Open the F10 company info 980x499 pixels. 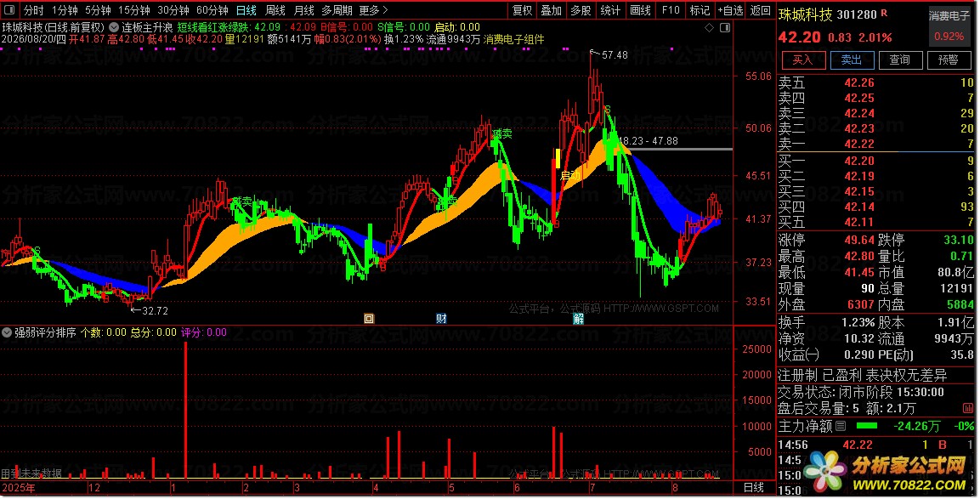tap(671, 10)
